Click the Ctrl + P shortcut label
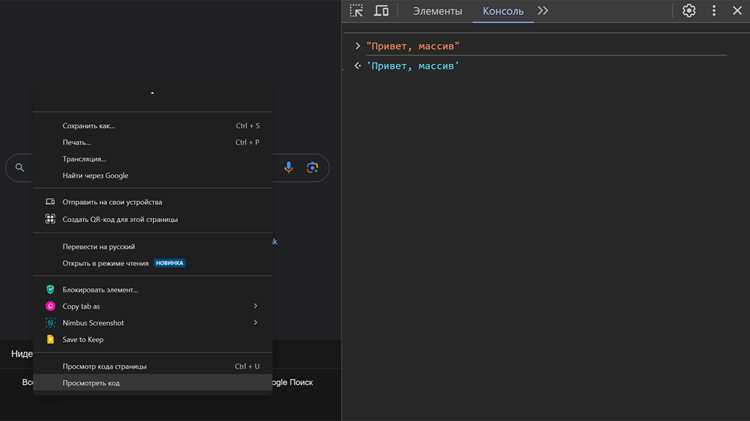 (x=247, y=142)
